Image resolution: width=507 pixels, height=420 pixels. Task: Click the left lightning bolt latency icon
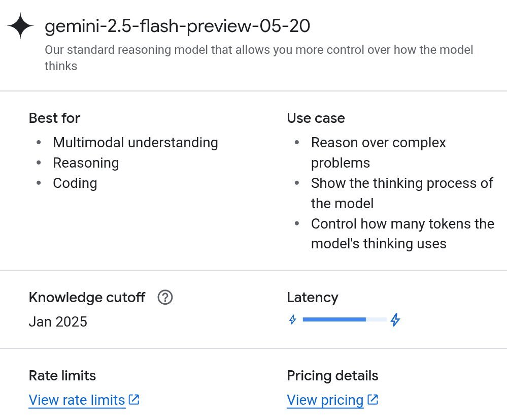pyautogui.click(x=293, y=319)
